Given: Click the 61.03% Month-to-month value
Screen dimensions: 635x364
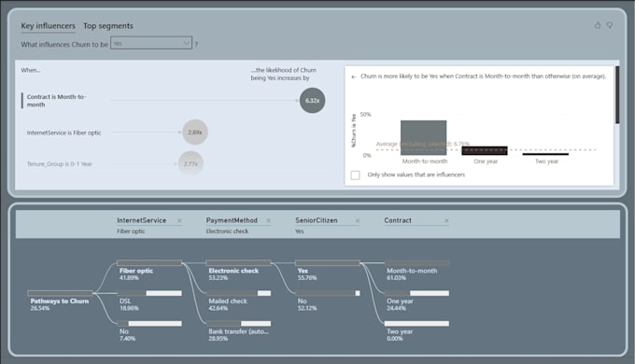Looking at the screenshot, I should [396, 278].
